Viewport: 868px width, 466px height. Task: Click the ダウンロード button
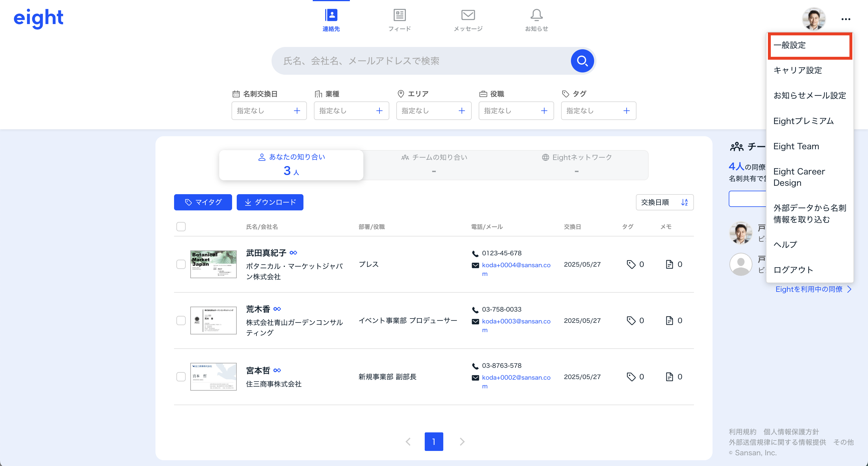270,202
